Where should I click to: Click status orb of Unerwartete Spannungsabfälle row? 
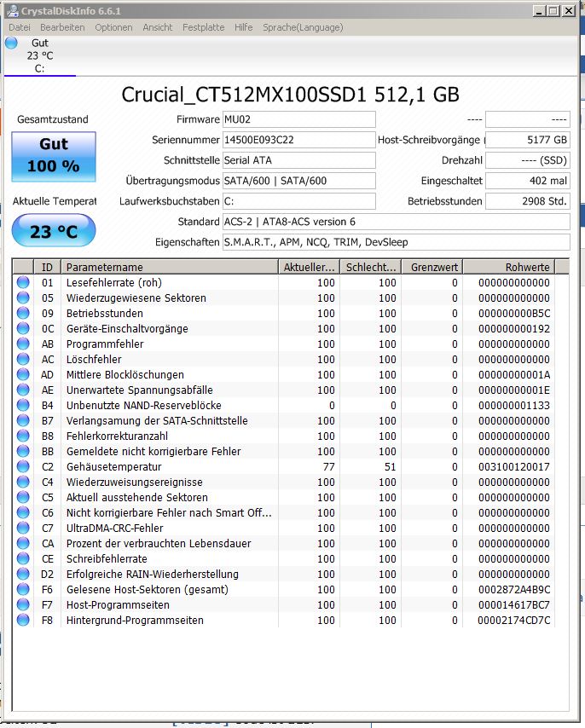[23, 390]
